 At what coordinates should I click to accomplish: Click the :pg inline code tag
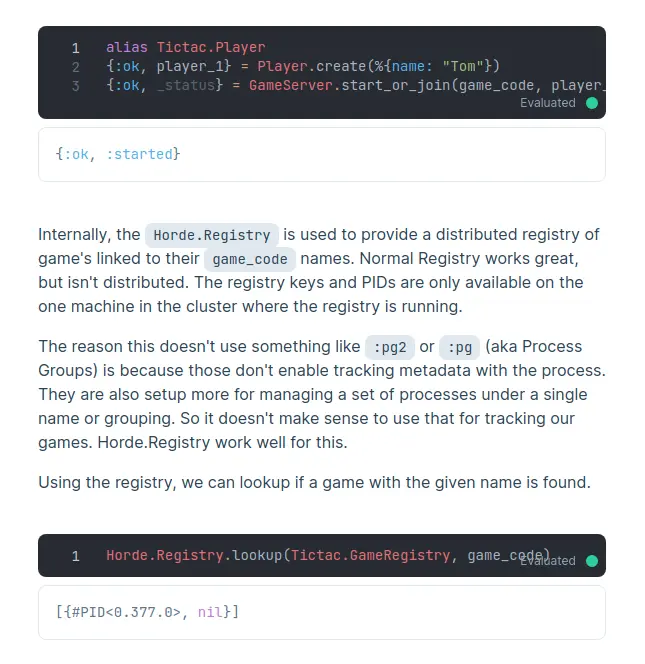tap(460, 348)
